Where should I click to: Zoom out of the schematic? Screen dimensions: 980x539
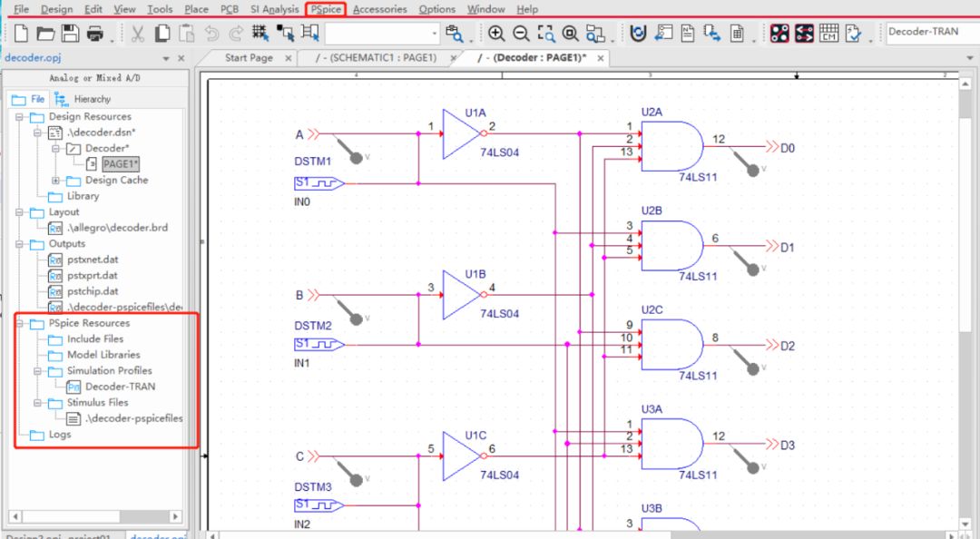521,34
